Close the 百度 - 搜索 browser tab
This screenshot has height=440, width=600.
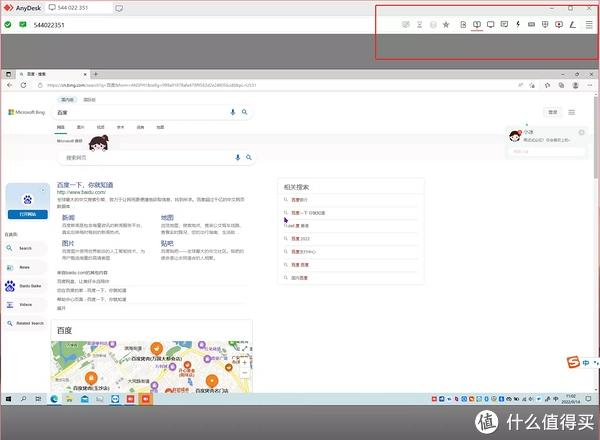85,74
